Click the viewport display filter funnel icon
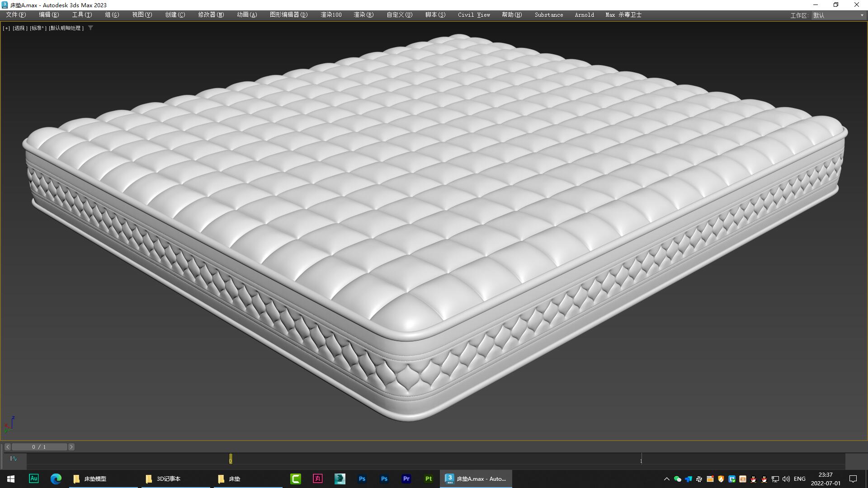Screen dimensions: 868x488 [x=90, y=28]
